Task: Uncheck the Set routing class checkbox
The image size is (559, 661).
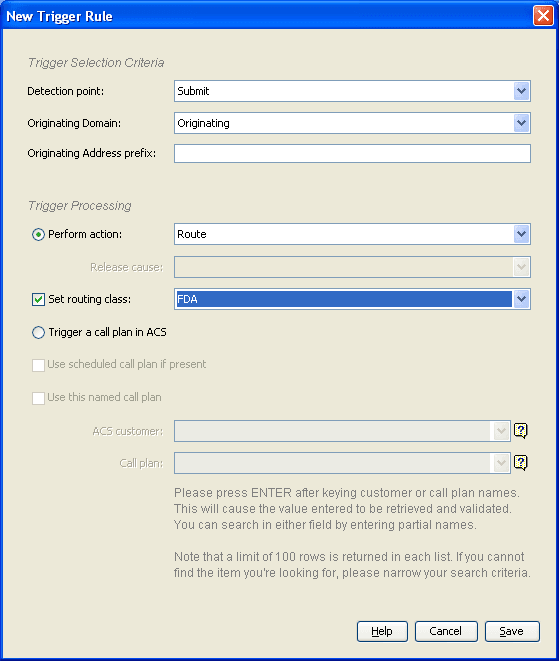Action: [x=38, y=299]
